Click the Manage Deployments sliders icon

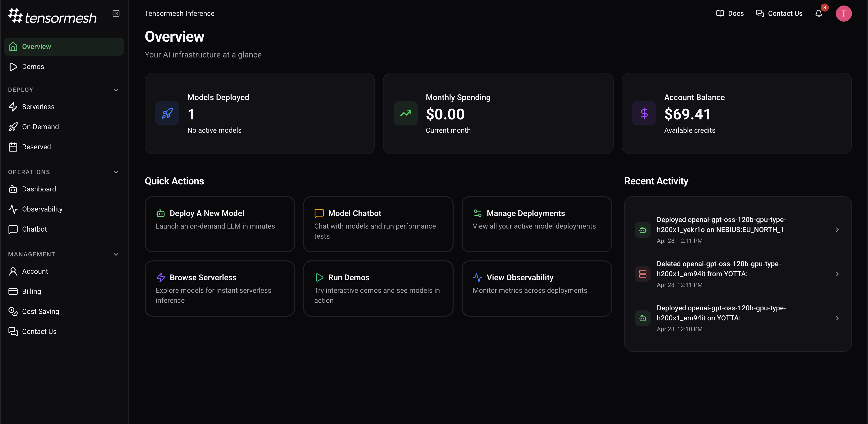tap(477, 213)
